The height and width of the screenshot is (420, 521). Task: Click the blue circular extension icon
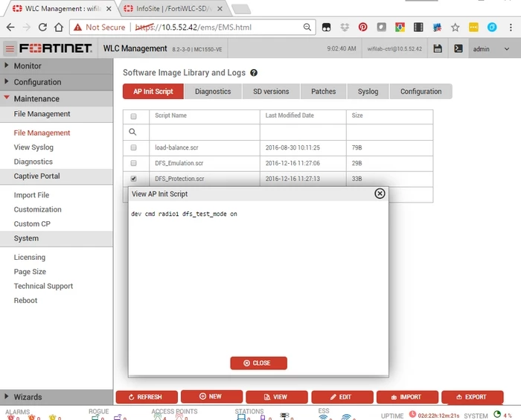pos(492,28)
